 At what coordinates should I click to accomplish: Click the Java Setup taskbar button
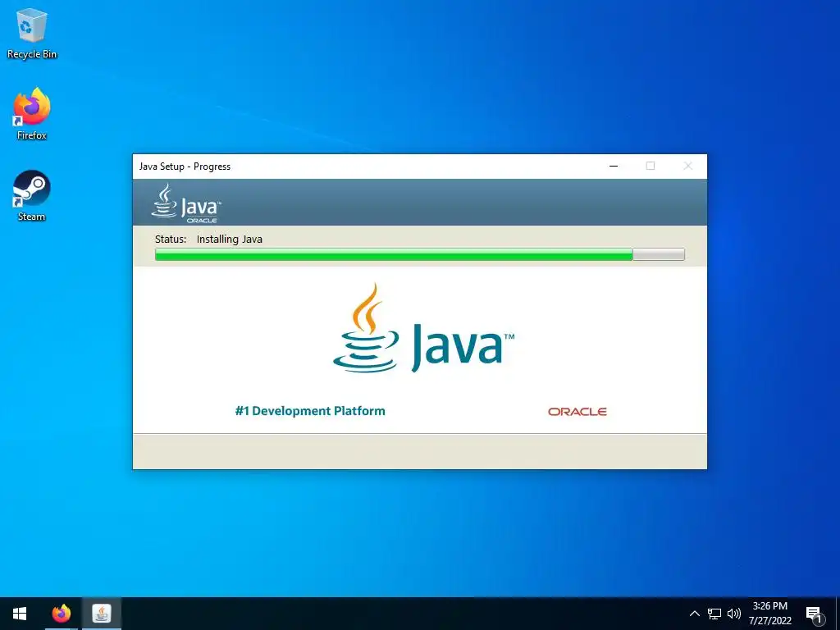(x=101, y=614)
